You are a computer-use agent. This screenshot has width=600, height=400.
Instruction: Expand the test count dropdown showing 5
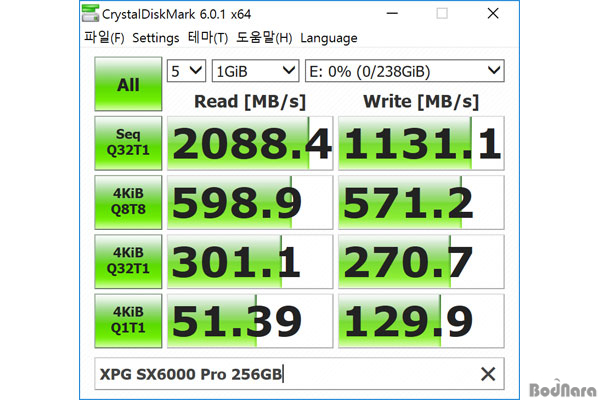tap(186, 71)
